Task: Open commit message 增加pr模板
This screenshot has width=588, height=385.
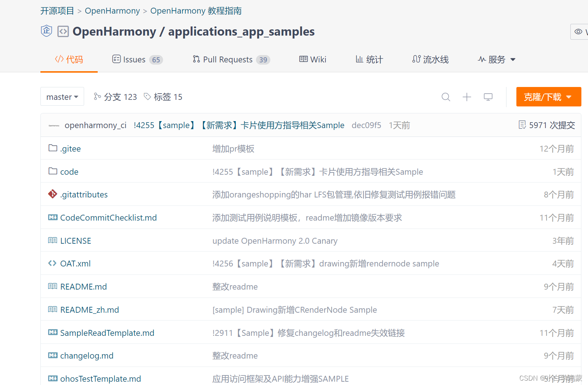Action: 233,149
